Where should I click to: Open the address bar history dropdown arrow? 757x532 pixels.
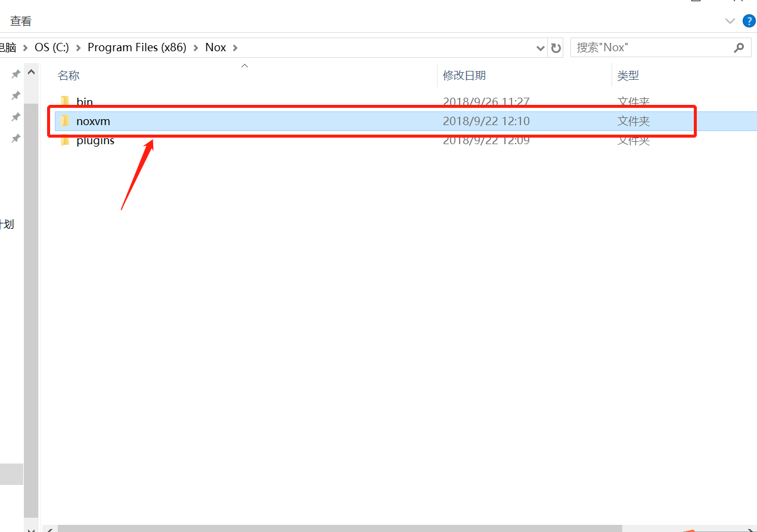click(540, 48)
